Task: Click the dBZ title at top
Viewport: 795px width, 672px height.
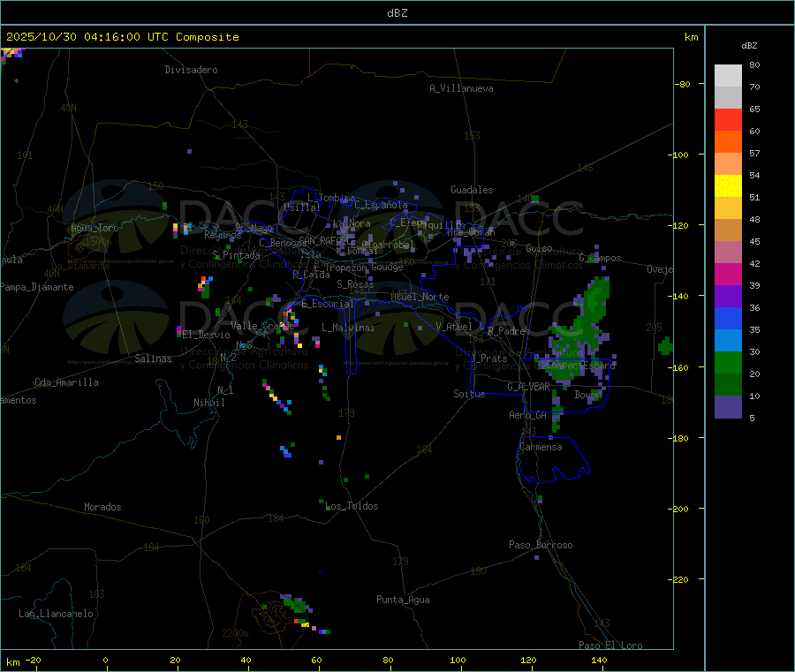Action: (x=397, y=13)
